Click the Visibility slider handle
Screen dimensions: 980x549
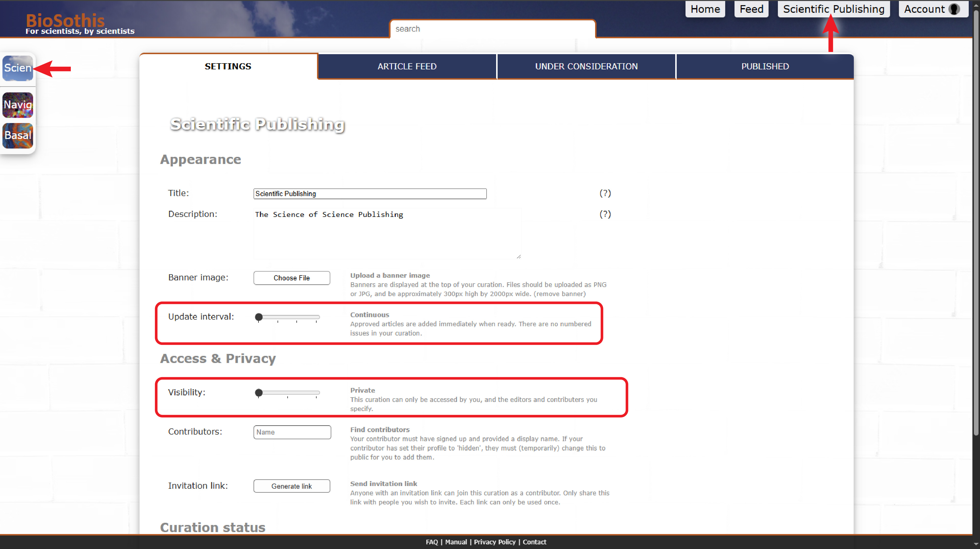(259, 393)
